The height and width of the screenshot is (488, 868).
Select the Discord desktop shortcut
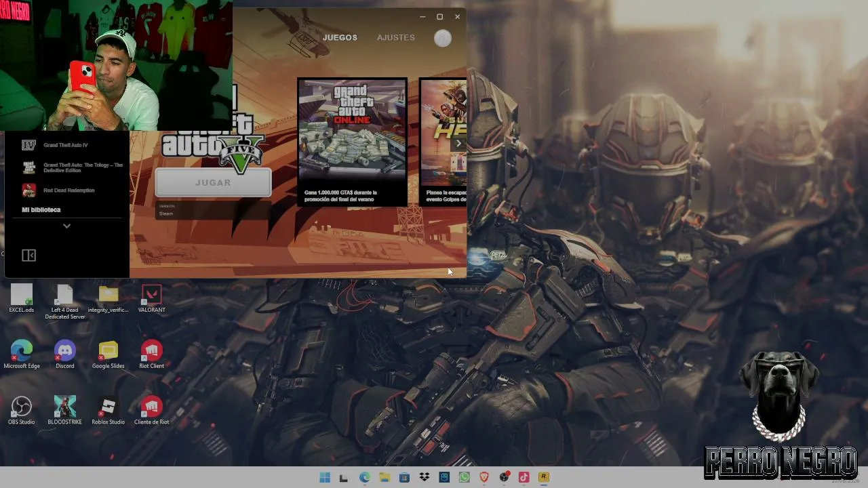[x=65, y=355]
